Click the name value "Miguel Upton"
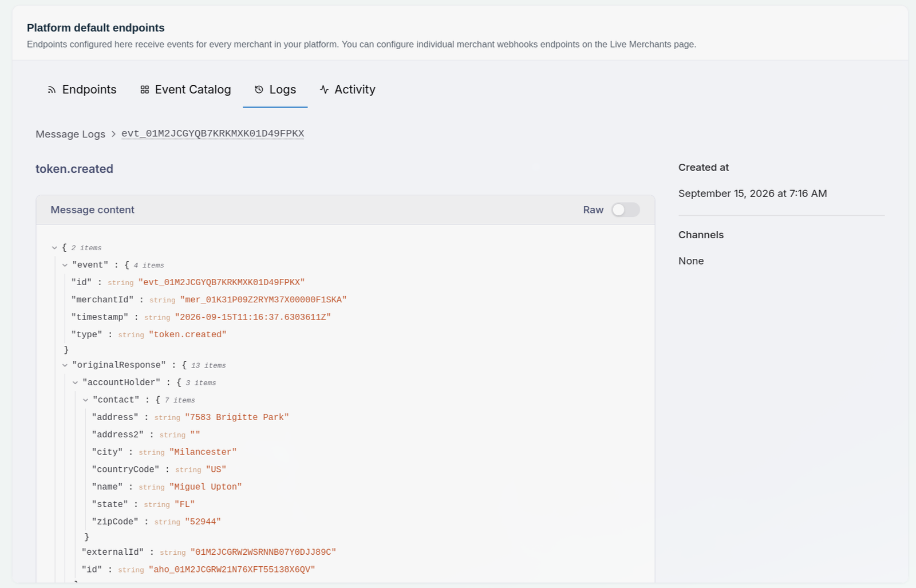The height and width of the screenshot is (588, 916). pos(206,487)
